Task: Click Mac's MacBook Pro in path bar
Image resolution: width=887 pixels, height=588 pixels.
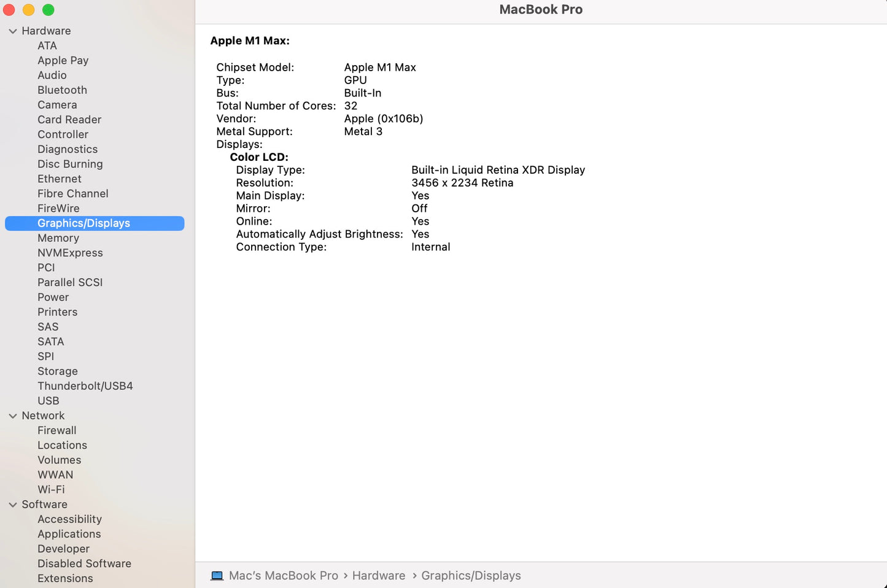Action: pyautogui.click(x=283, y=576)
